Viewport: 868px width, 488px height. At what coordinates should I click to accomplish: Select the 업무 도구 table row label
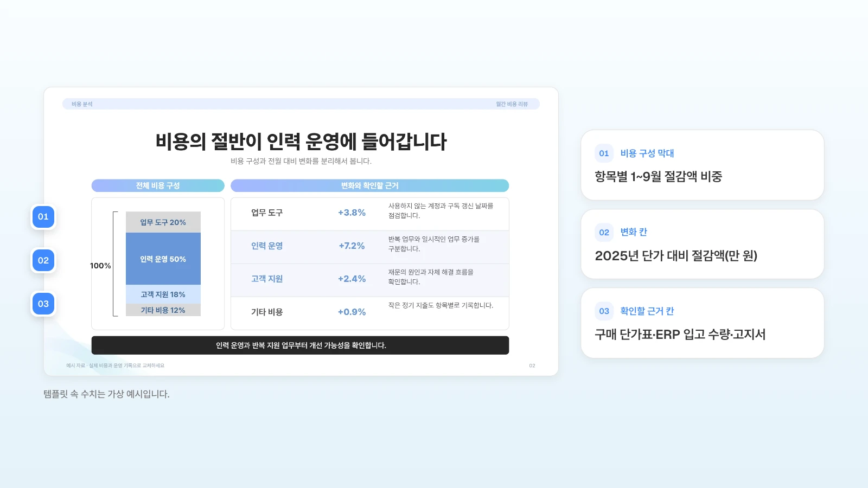point(267,213)
